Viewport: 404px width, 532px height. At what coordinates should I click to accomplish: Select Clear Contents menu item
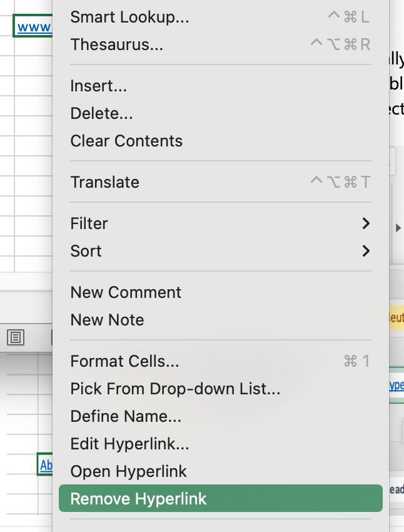point(126,141)
